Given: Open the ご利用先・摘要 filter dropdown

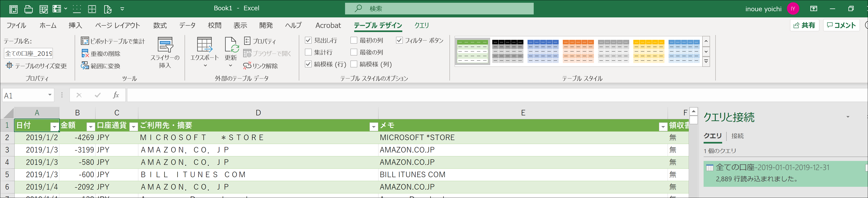Looking at the screenshot, I should click(x=373, y=127).
